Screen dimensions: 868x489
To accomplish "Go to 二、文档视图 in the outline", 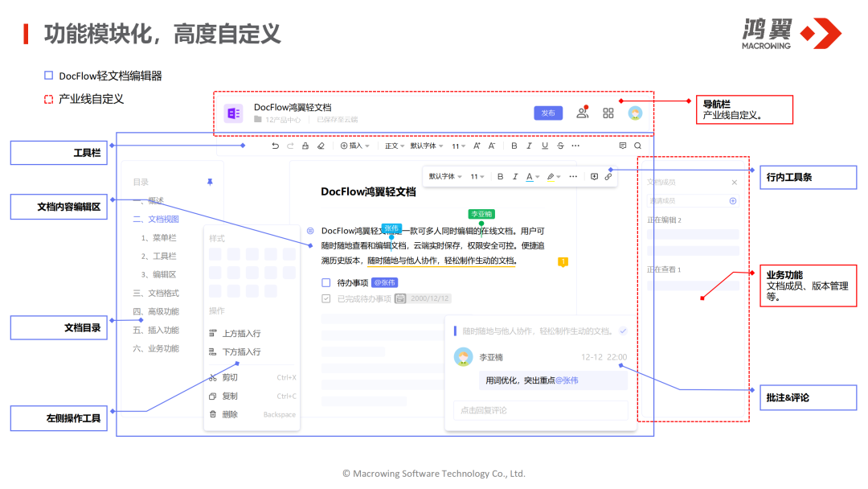I will [156, 220].
